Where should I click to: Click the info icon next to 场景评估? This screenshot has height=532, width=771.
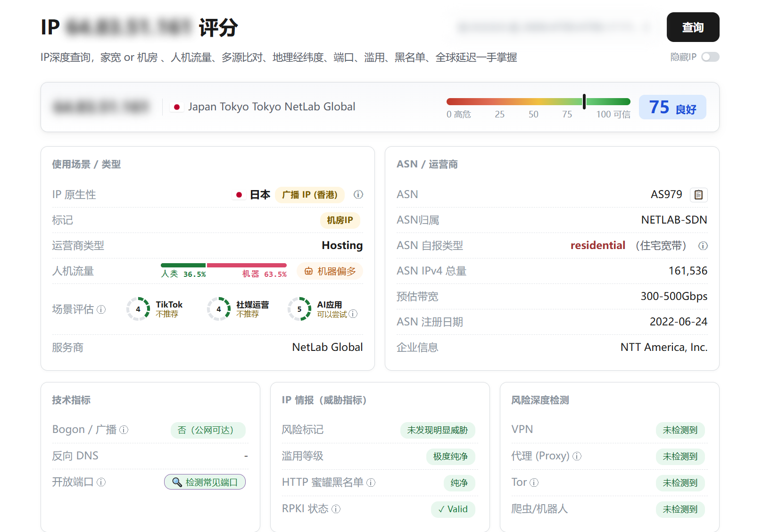coord(101,309)
